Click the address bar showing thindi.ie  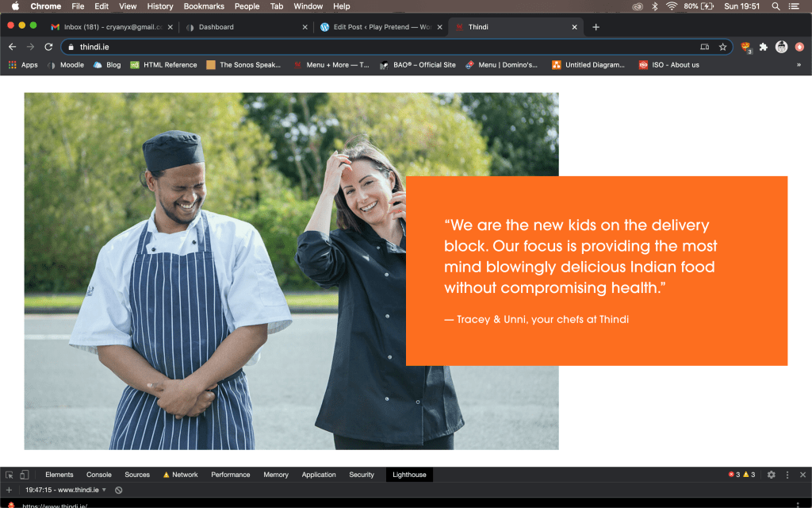381,47
